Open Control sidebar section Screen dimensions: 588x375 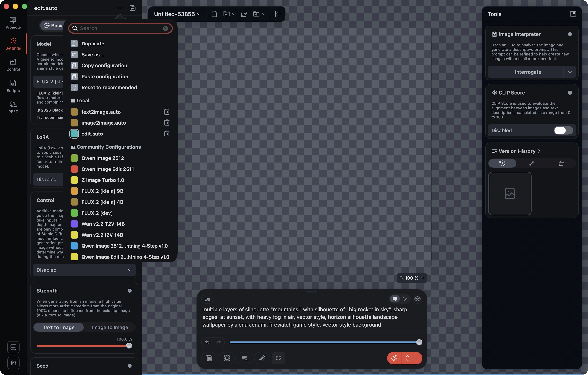tap(13, 65)
